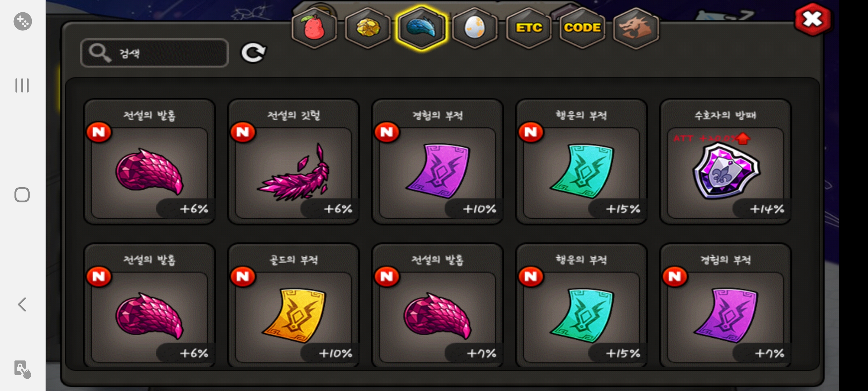Tap the top-row 행운의 부적 teal talisman
Image resolution: width=868 pixels, height=391 pixels.
tap(581, 161)
